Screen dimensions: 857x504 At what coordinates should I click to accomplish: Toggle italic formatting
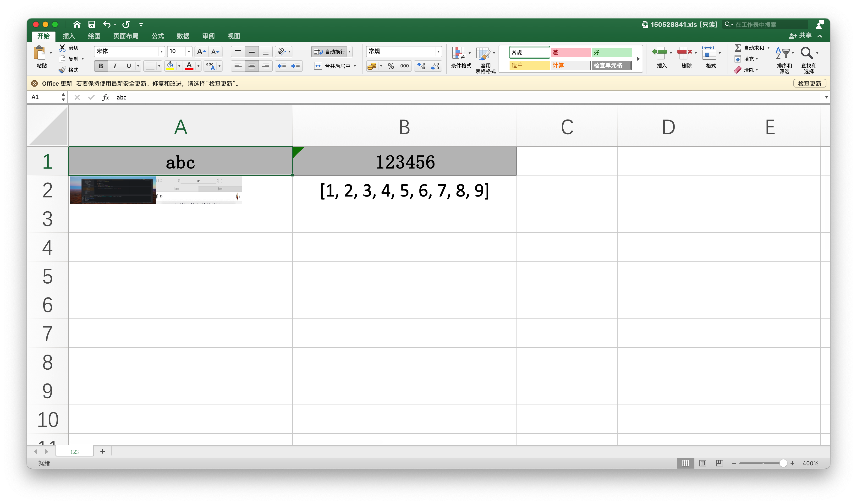tap(115, 66)
